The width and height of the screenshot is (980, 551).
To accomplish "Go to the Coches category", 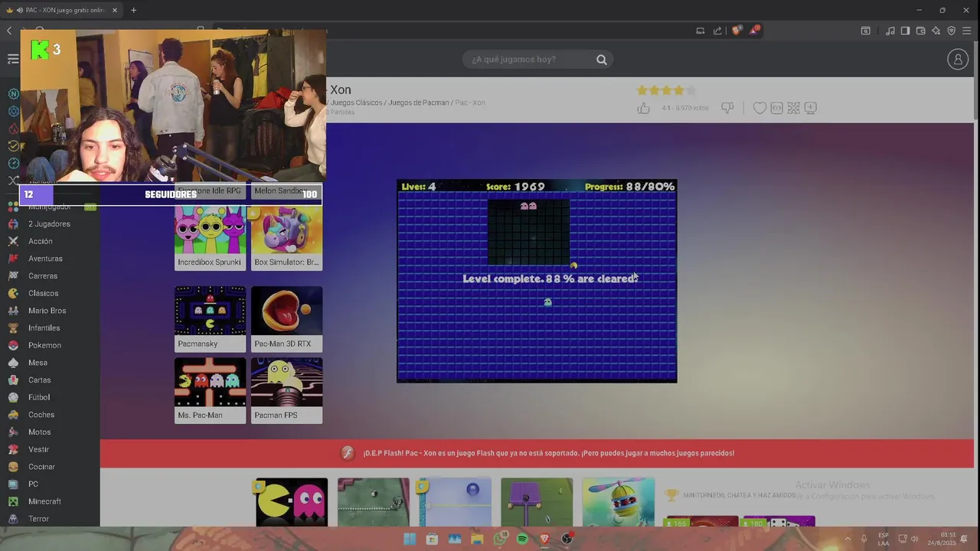I will [x=41, y=415].
